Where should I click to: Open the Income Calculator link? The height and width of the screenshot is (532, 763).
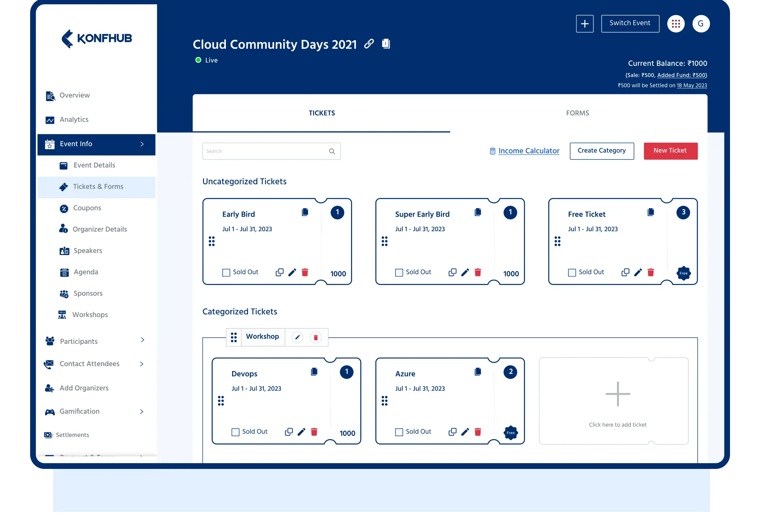(525, 151)
